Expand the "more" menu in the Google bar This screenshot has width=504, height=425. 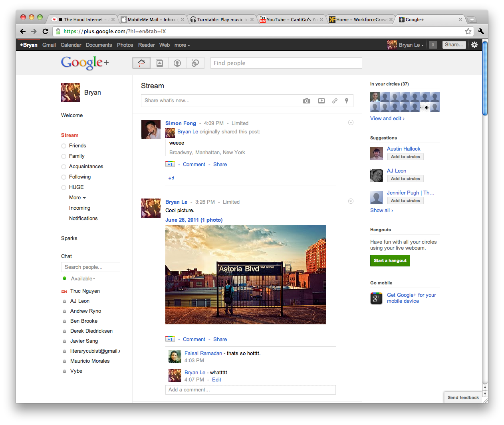[x=182, y=45]
